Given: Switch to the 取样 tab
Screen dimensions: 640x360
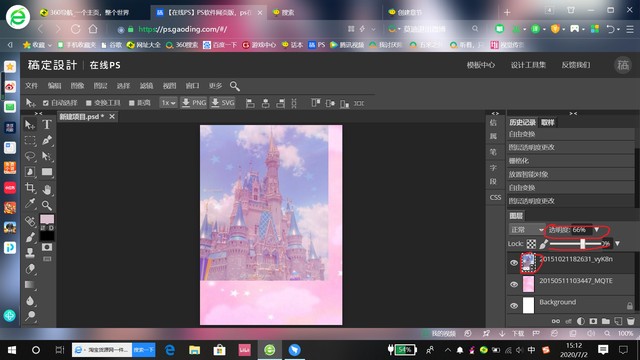Looking at the screenshot, I should (548, 122).
